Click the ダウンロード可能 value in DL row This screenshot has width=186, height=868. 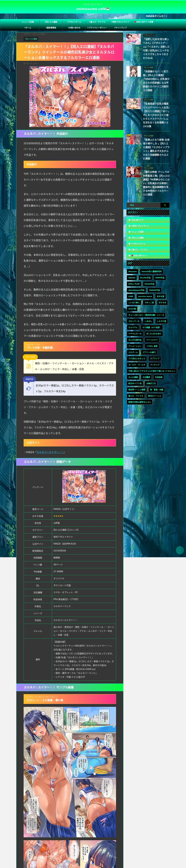click(x=62, y=585)
